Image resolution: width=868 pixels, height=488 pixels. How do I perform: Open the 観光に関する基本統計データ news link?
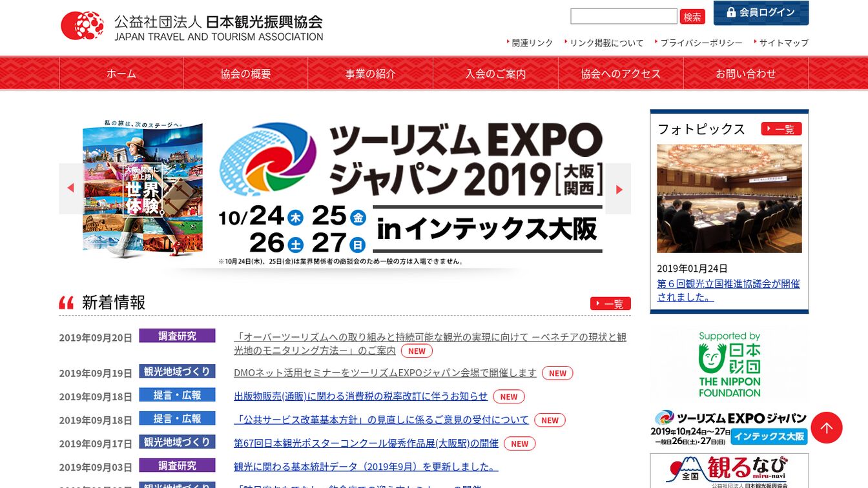(x=366, y=467)
